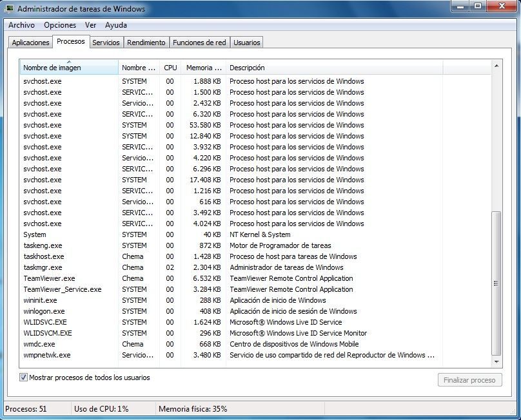Click Centro de dispositivos de Windows Mobile
521x420 pixels.
(294, 344)
